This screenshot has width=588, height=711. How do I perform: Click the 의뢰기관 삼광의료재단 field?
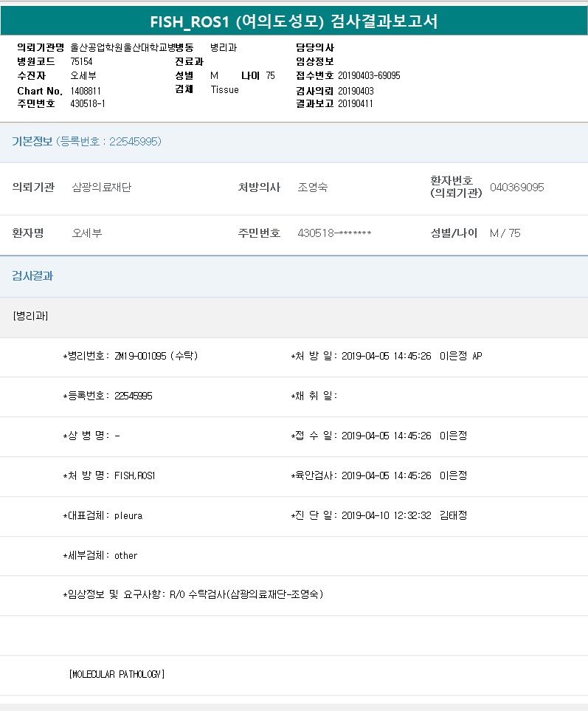102,188
